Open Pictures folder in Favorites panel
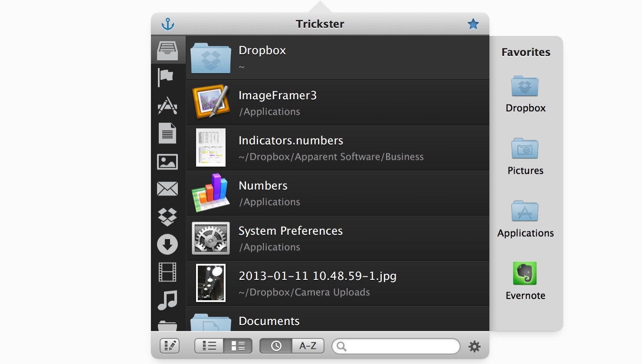The height and width of the screenshot is (364, 642). point(525,156)
